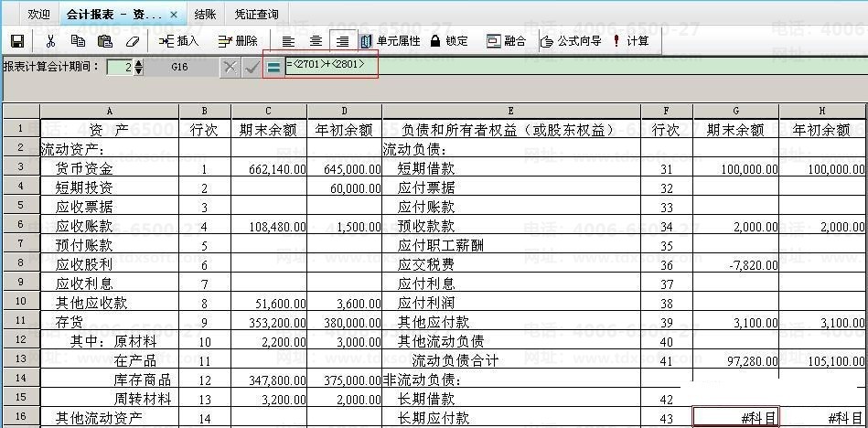868x428 pixels.
Task: Toggle right alignment for the cell
Action: point(343,41)
